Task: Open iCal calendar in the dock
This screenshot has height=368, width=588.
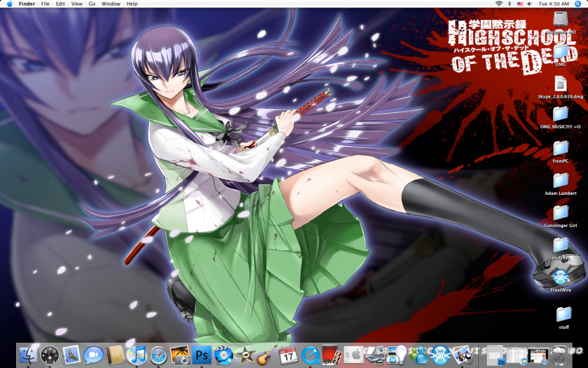Action: pyautogui.click(x=288, y=355)
